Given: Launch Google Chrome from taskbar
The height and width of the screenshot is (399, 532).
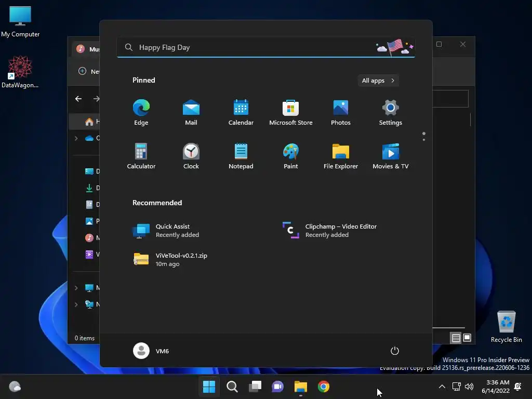Looking at the screenshot, I should click(x=323, y=387).
